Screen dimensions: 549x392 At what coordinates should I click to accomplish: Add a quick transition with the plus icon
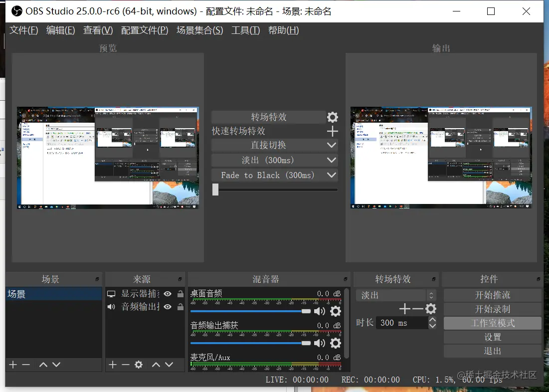pos(332,131)
